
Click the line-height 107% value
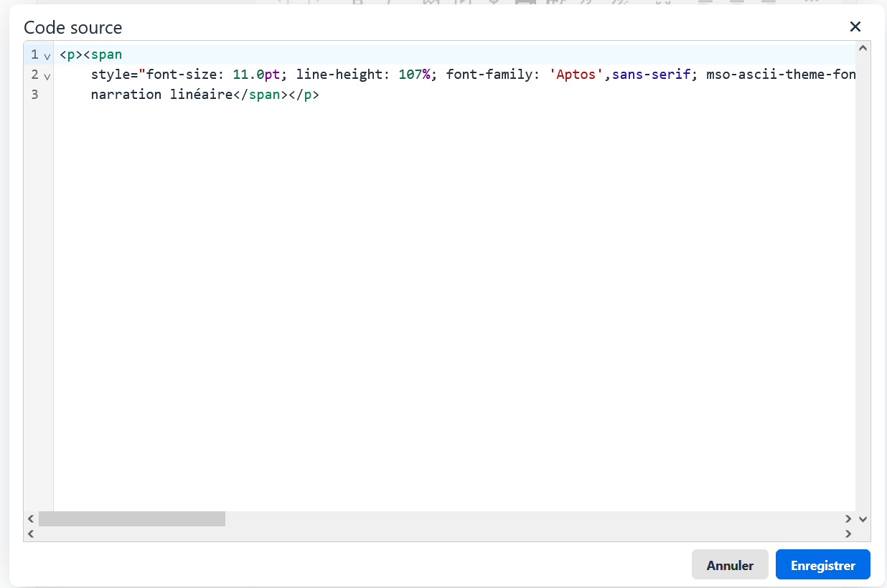coord(413,75)
